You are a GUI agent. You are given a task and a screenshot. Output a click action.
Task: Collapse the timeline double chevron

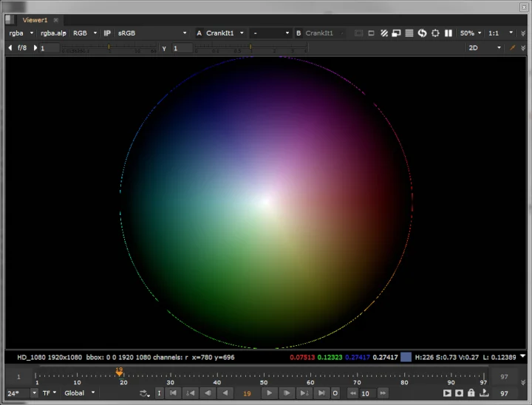point(523,382)
